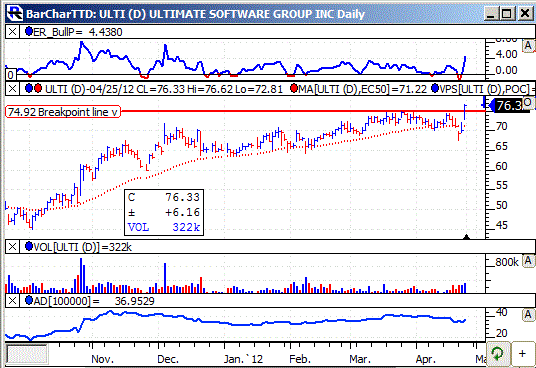Click the C/VOL data readout box
The image size is (536, 368).
[x=164, y=212]
